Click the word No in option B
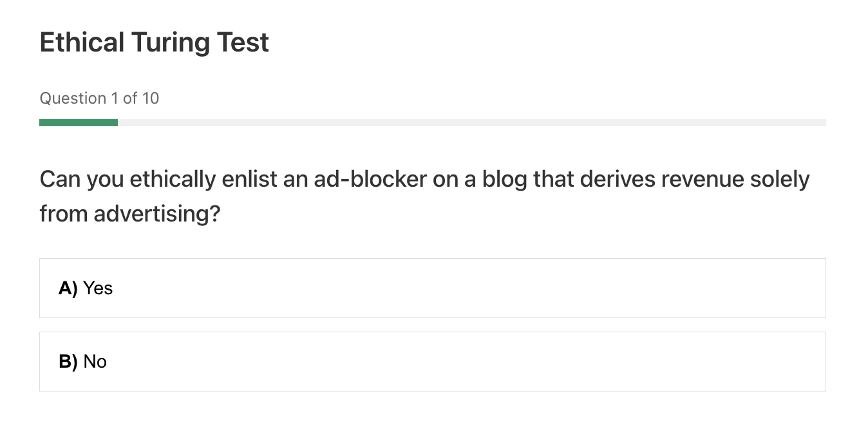 (95, 362)
